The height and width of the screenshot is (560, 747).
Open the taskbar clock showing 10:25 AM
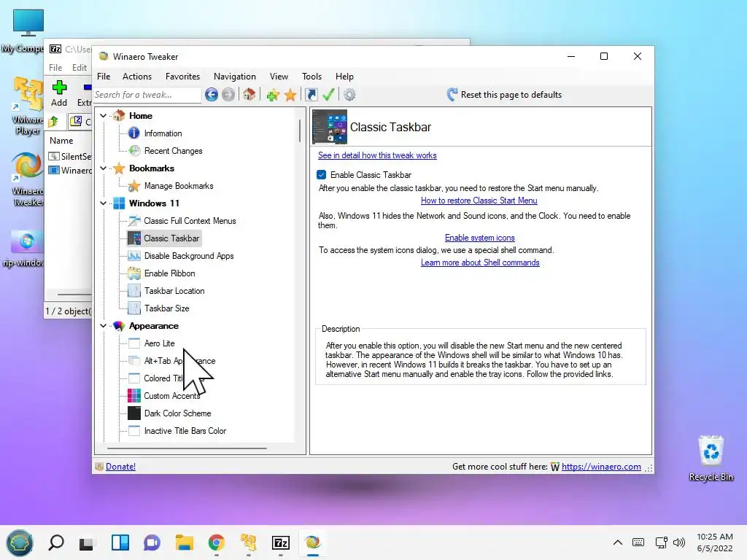pos(715,542)
